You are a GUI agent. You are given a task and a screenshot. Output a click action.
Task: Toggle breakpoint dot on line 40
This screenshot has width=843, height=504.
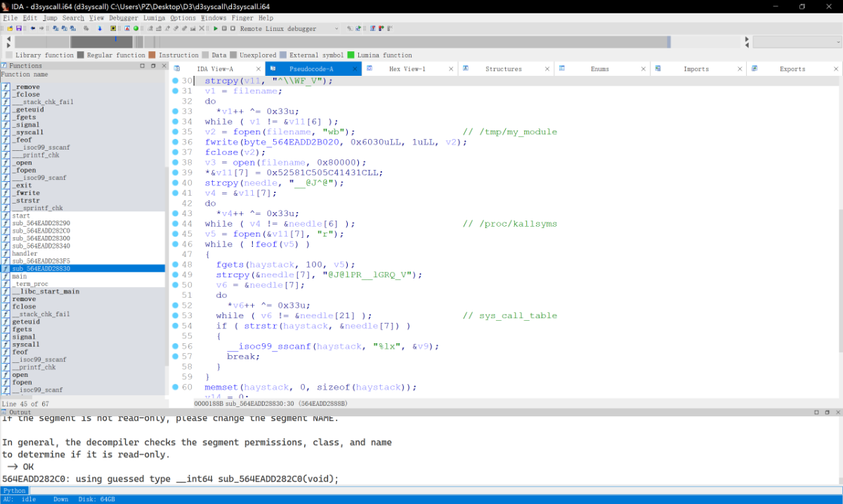(x=175, y=183)
